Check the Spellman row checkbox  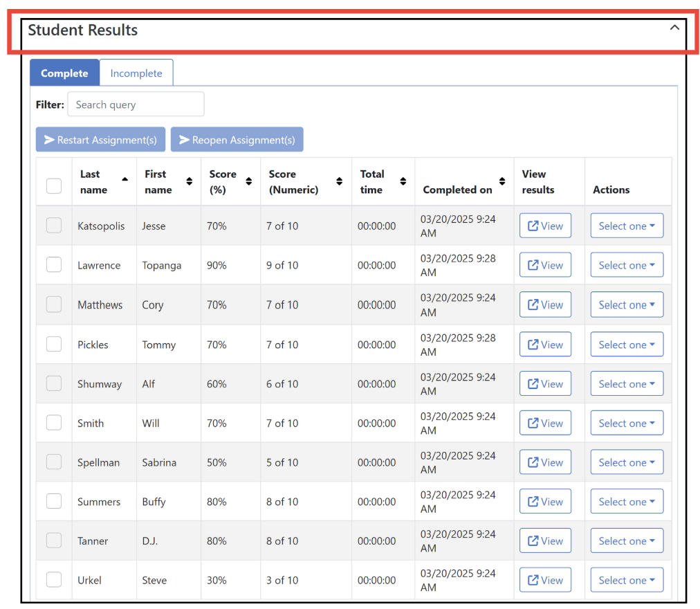54,462
